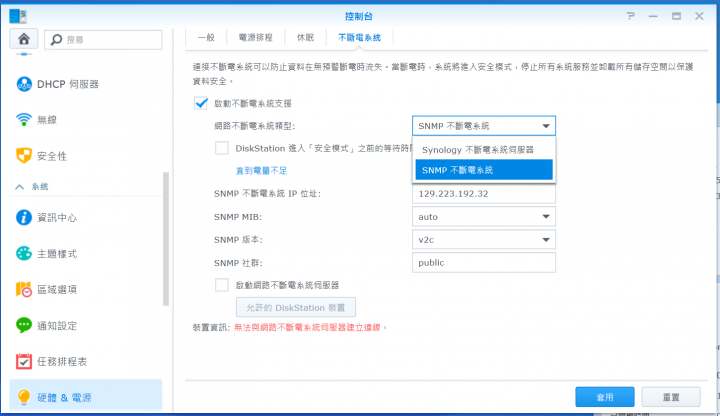Go to Control Panel home icon
720x416 pixels.
tap(24, 39)
